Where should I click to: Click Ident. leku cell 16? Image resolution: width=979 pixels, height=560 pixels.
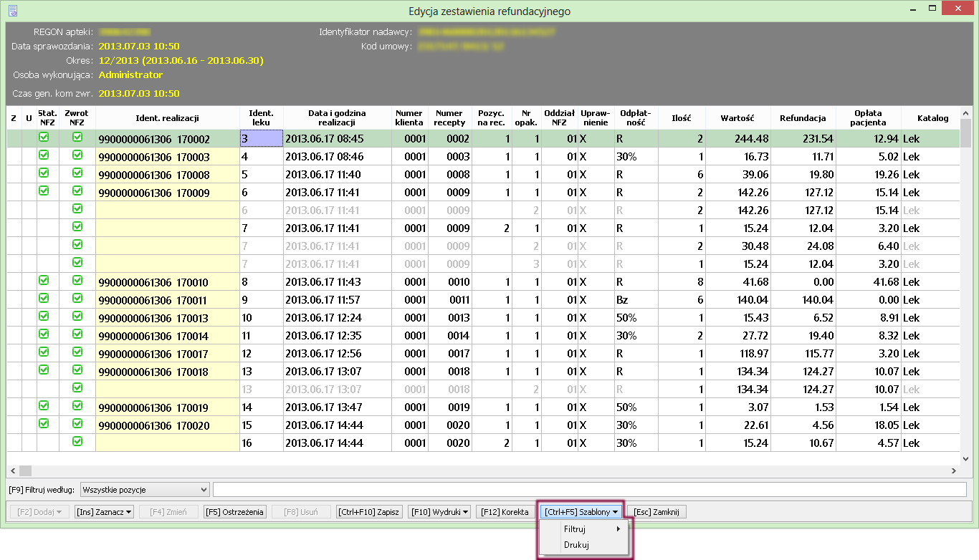click(x=261, y=443)
